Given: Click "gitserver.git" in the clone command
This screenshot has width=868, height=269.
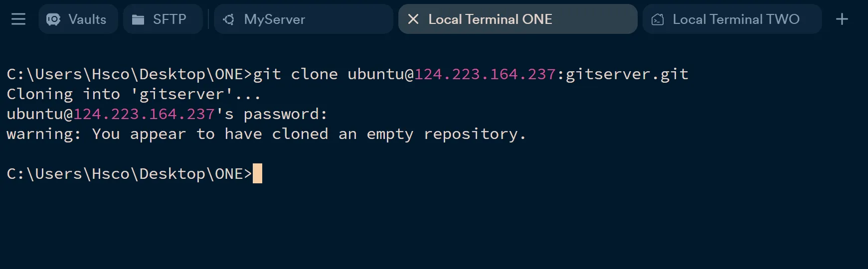Looking at the screenshot, I should (627, 74).
